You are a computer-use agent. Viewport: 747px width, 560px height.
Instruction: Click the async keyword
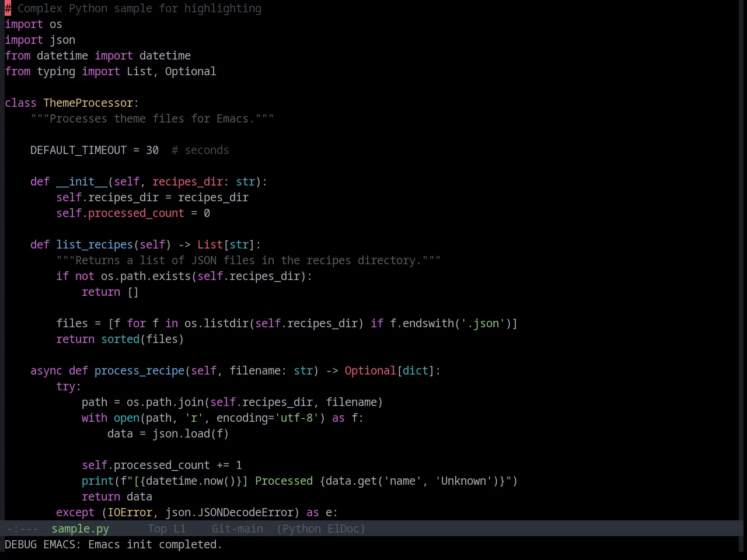pyautogui.click(x=46, y=370)
